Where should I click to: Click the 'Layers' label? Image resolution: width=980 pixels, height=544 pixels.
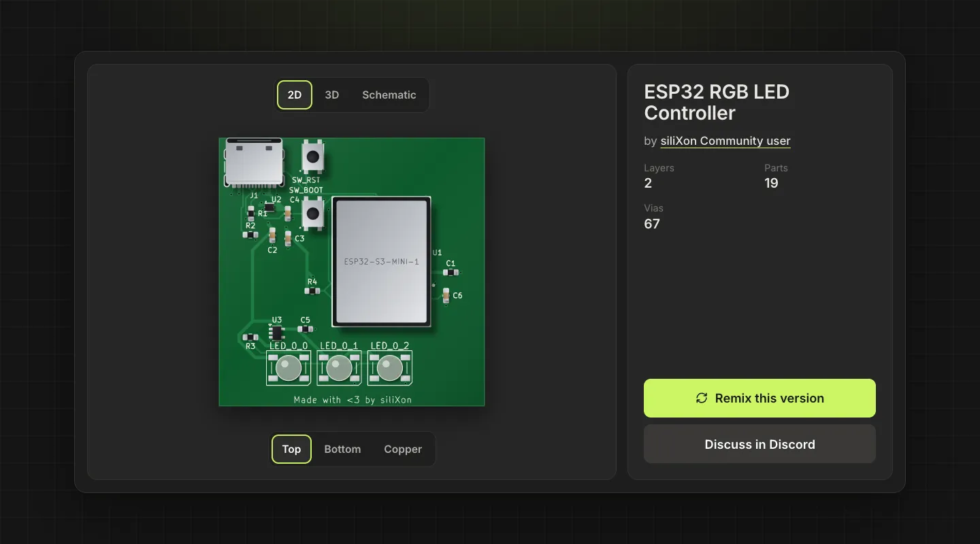[659, 168]
